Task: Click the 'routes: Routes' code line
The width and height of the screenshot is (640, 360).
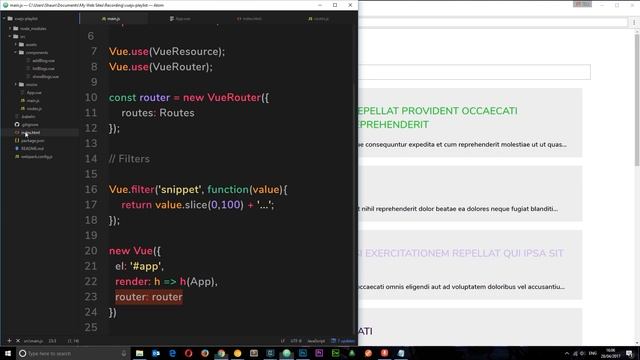Action: pos(158,113)
